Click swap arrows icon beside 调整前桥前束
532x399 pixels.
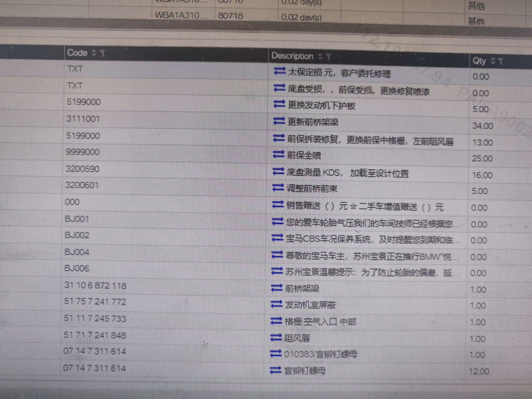click(278, 187)
